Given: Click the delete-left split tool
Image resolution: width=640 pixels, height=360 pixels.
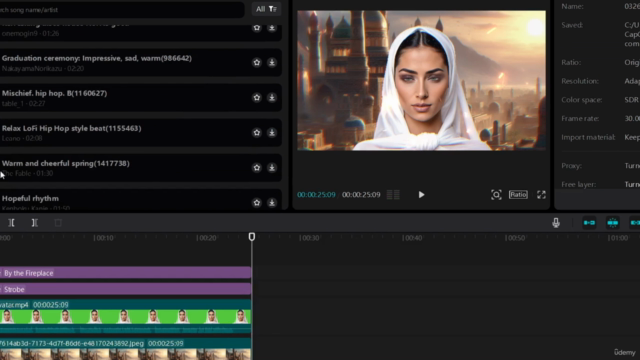Looking at the screenshot, I should pyautogui.click(x=11, y=222).
